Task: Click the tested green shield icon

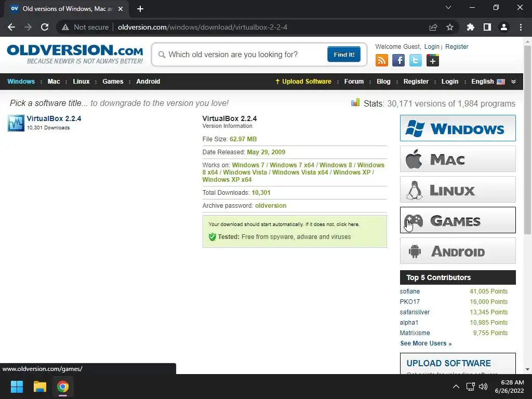Action: click(212, 237)
